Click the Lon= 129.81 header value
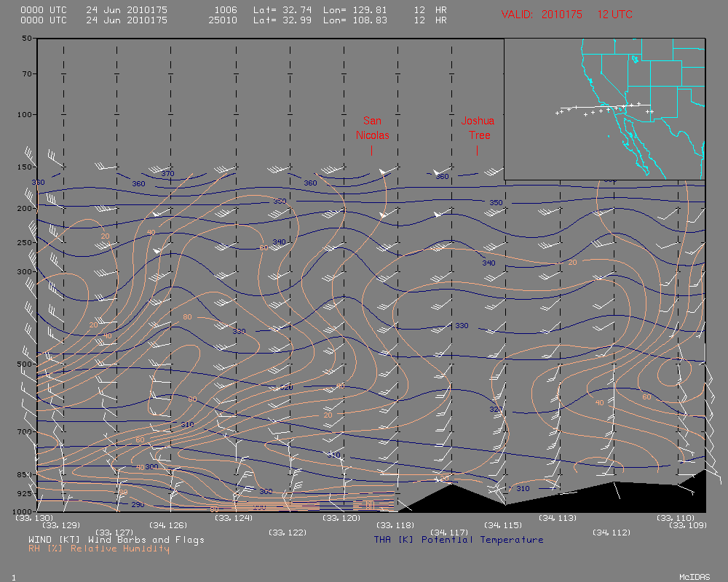The width and height of the screenshot is (728, 582). pos(355,9)
